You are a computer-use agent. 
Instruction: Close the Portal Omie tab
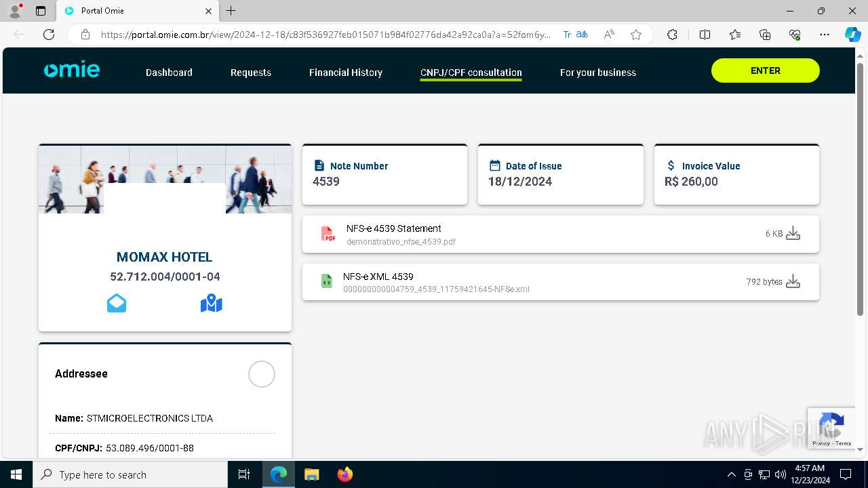pyautogui.click(x=208, y=11)
